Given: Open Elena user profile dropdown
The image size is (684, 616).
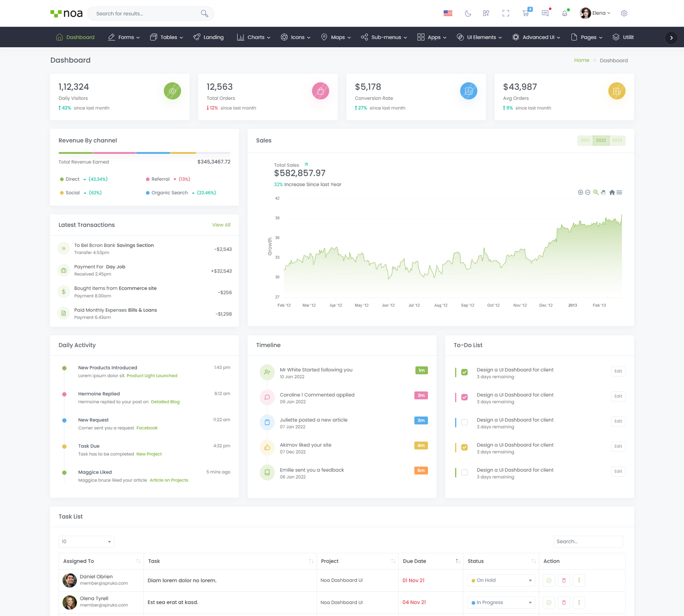Looking at the screenshot, I should [595, 13].
